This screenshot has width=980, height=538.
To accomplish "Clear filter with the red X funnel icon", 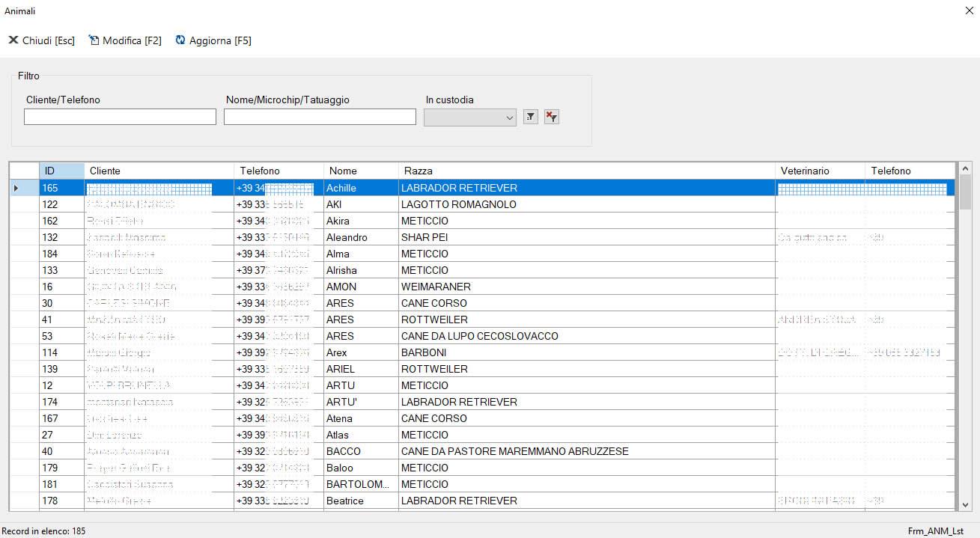I will coord(552,117).
